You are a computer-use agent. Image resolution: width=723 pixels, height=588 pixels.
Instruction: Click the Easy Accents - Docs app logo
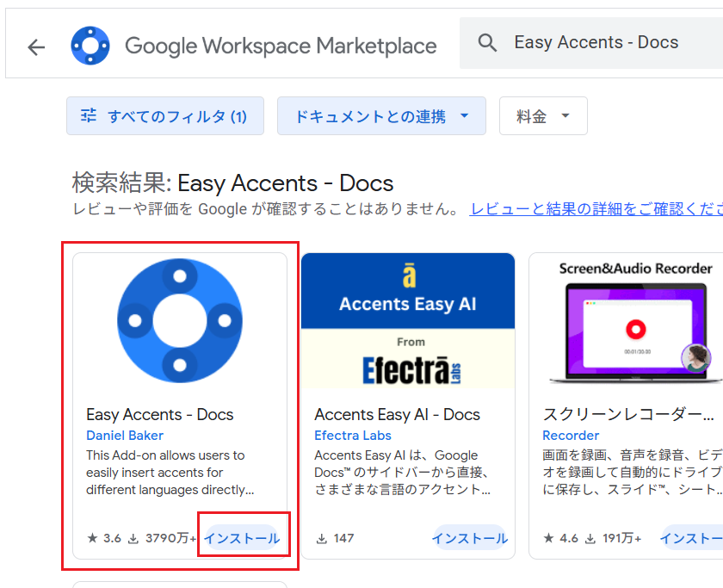coord(180,321)
